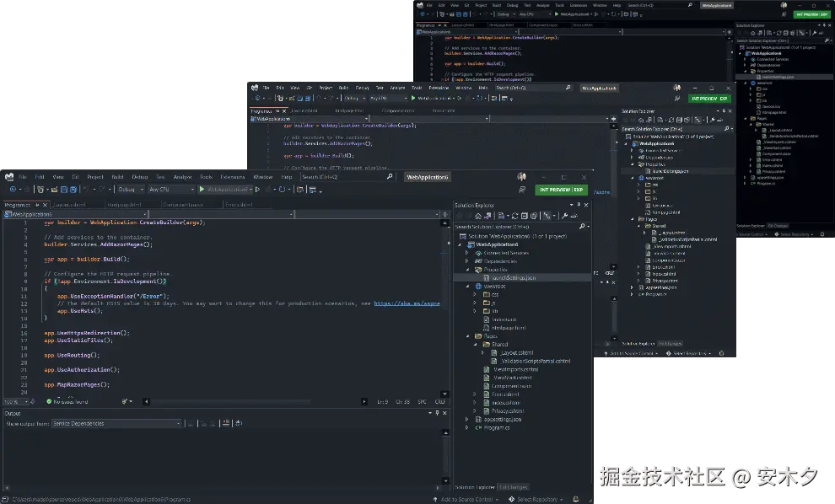Collapse the wwwroot node in front Solution Explorer
835x504 pixels.
tap(467, 287)
